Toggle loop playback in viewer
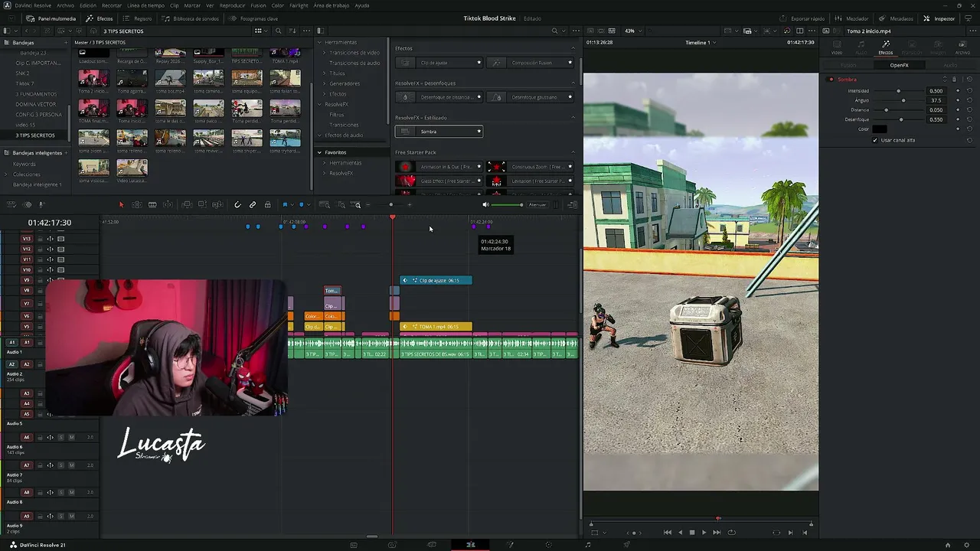This screenshot has height=551, width=980. pyautogui.click(x=731, y=533)
